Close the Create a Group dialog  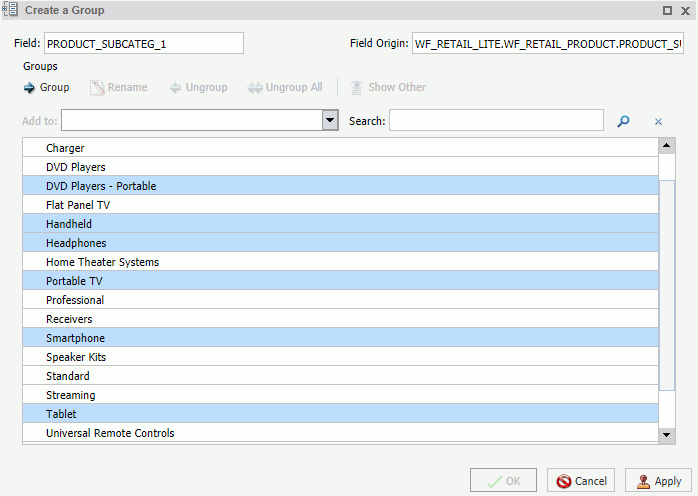pyautogui.click(x=686, y=11)
